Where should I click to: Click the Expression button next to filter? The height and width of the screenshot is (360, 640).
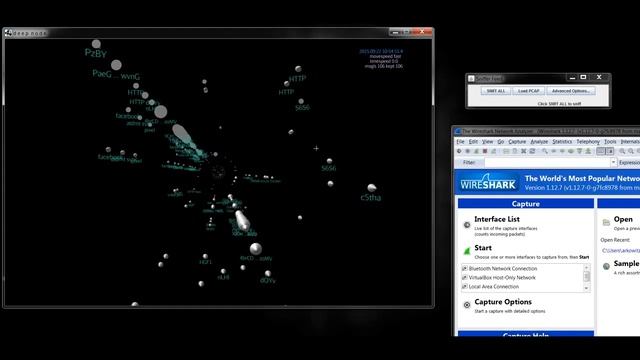(629, 162)
